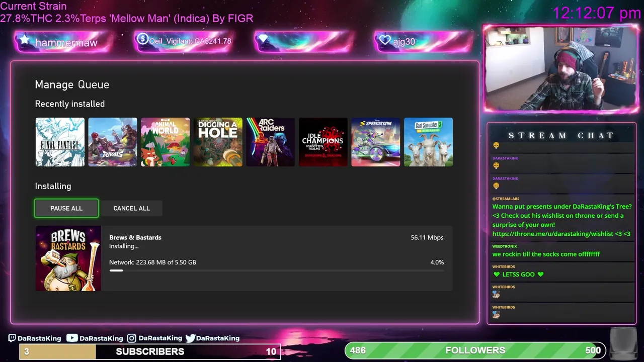Open the Idle Champions game tile
This screenshot has width=644, height=362.
323,142
